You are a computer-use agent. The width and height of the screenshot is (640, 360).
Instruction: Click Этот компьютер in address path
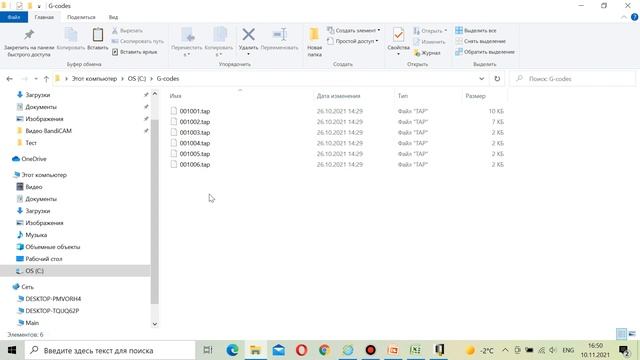click(x=94, y=78)
